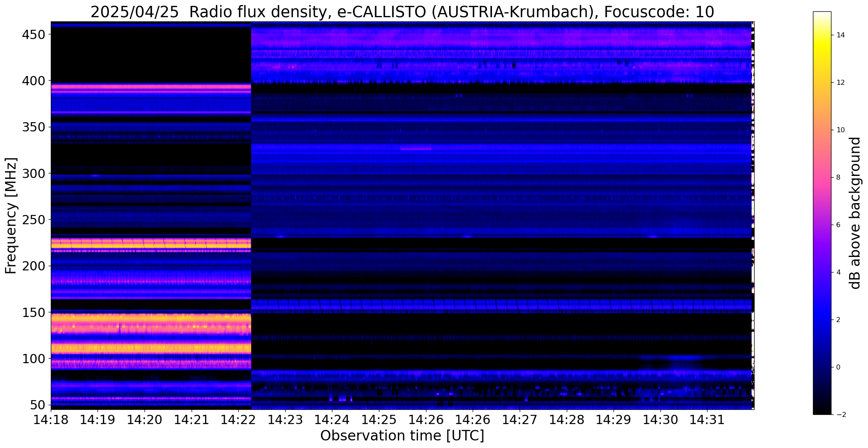Click time axis tick label 14:22

(239, 420)
